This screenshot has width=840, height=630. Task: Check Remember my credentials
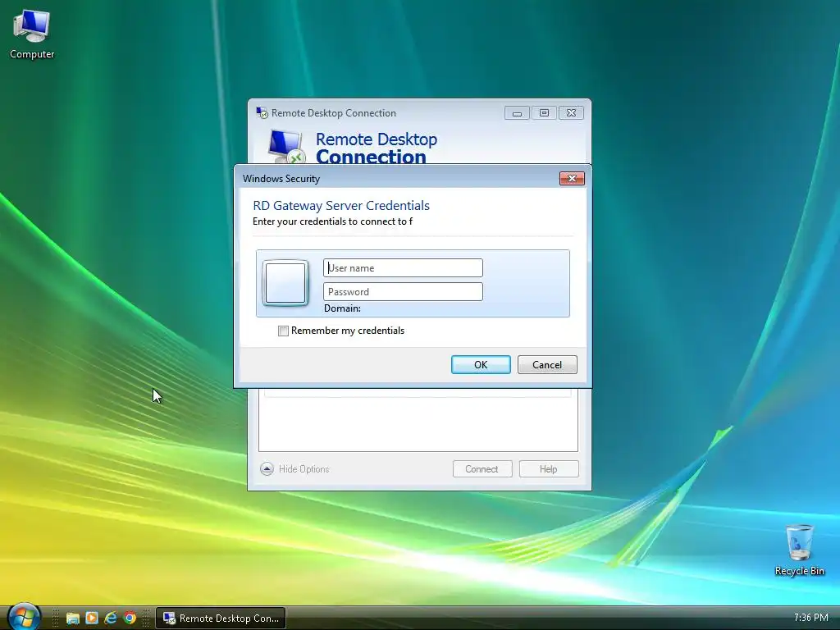click(283, 331)
